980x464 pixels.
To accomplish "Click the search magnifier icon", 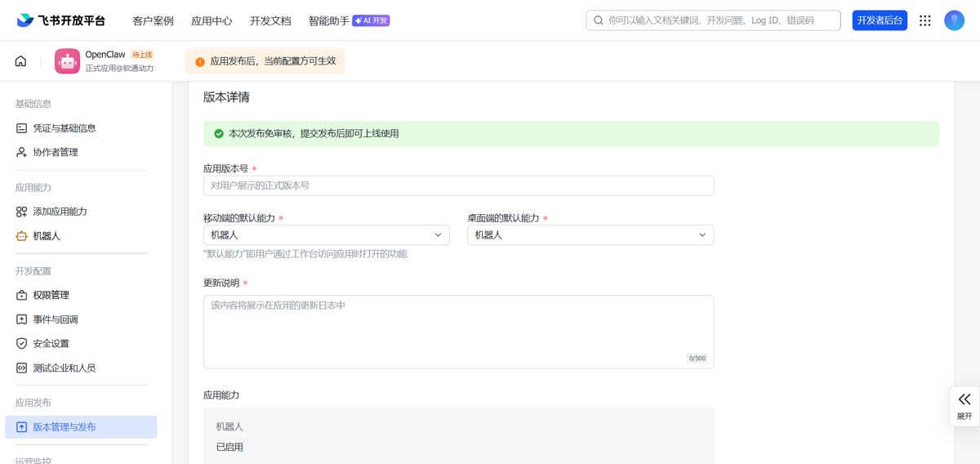I will [x=599, y=20].
